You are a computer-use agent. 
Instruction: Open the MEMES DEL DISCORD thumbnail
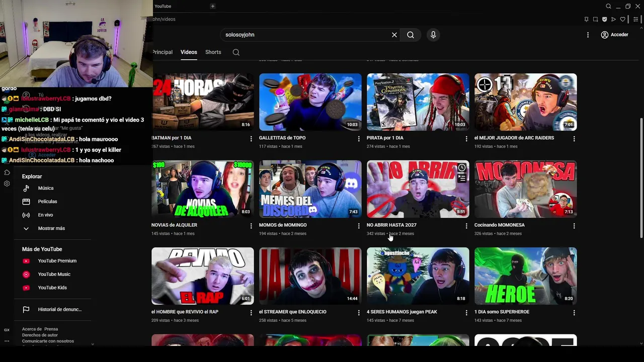310,189
